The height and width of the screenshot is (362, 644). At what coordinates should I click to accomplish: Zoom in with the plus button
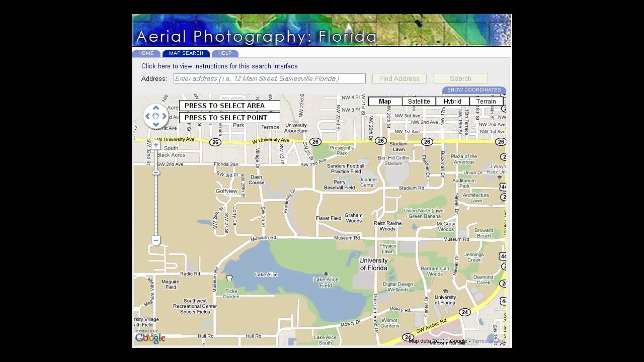[156, 145]
